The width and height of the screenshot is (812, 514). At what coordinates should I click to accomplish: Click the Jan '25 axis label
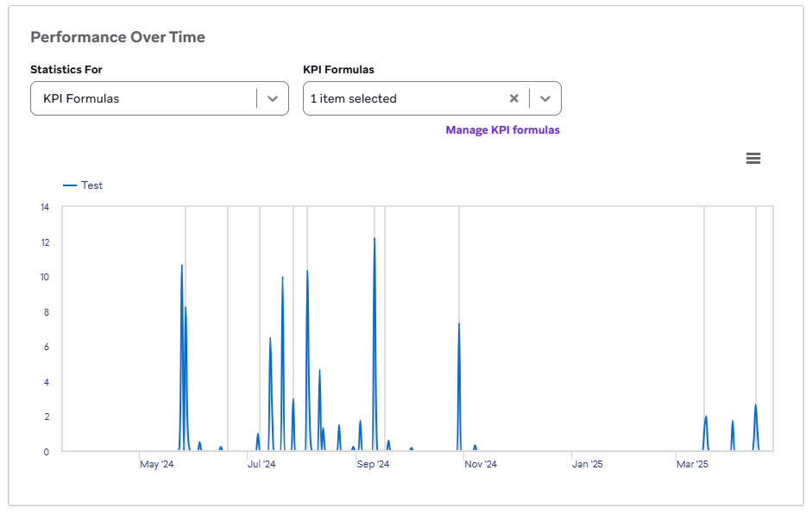(x=588, y=464)
